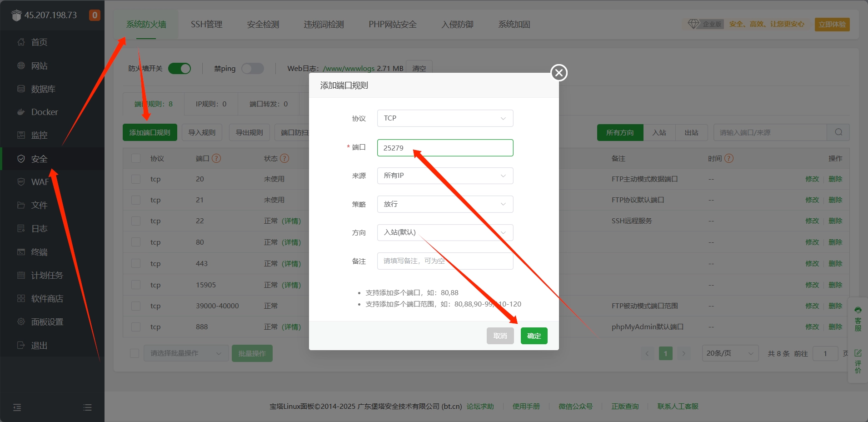Toggle the 防火墙开关 firewall switch
The height and width of the screenshot is (422, 868).
coord(180,68)
